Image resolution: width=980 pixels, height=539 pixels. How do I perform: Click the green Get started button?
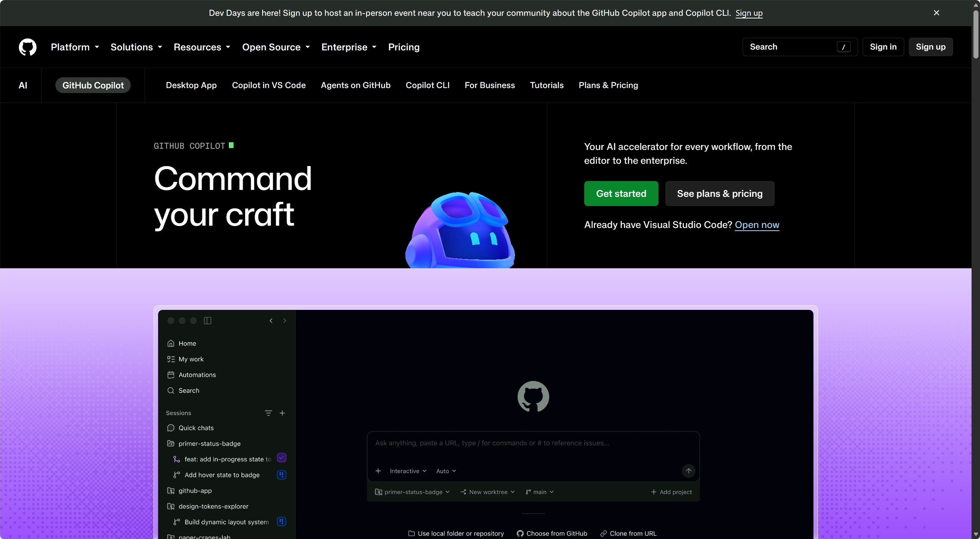point(621,194)
